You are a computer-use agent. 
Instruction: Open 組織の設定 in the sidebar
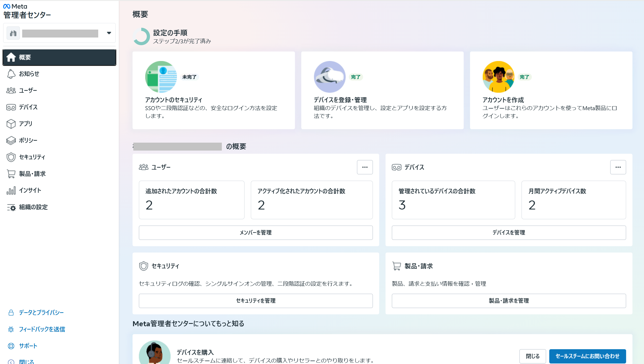(x=59, y=207)
